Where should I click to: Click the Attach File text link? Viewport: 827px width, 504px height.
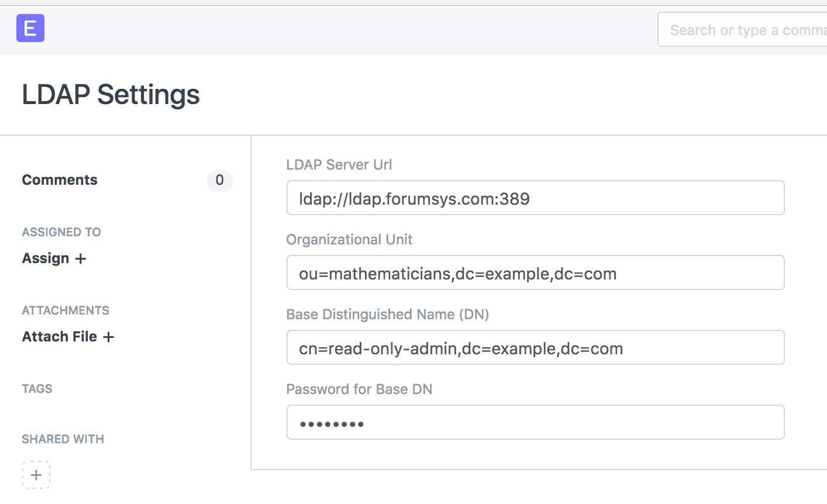tap(60, 337)
